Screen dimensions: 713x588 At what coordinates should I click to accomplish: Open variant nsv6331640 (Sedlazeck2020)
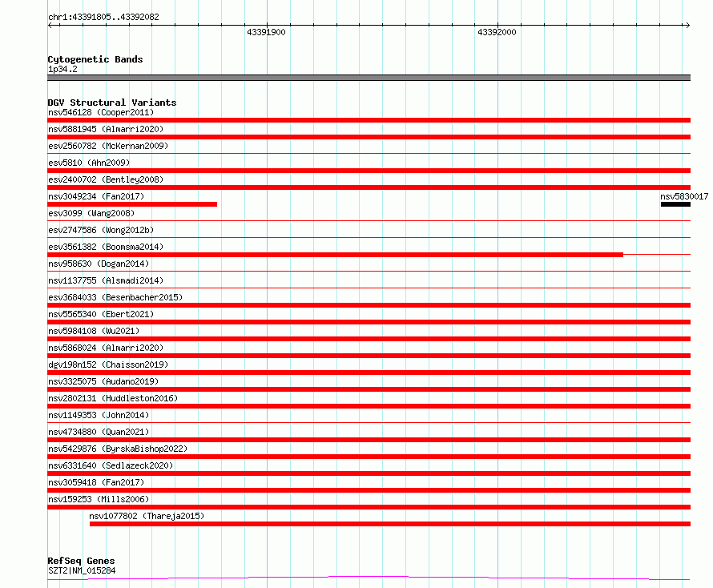[111, 465]
